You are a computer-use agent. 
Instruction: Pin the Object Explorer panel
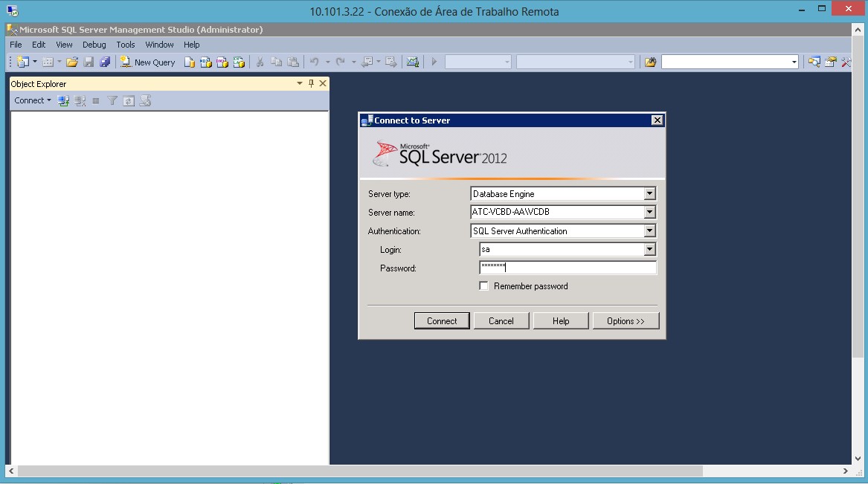pos(311,84)
